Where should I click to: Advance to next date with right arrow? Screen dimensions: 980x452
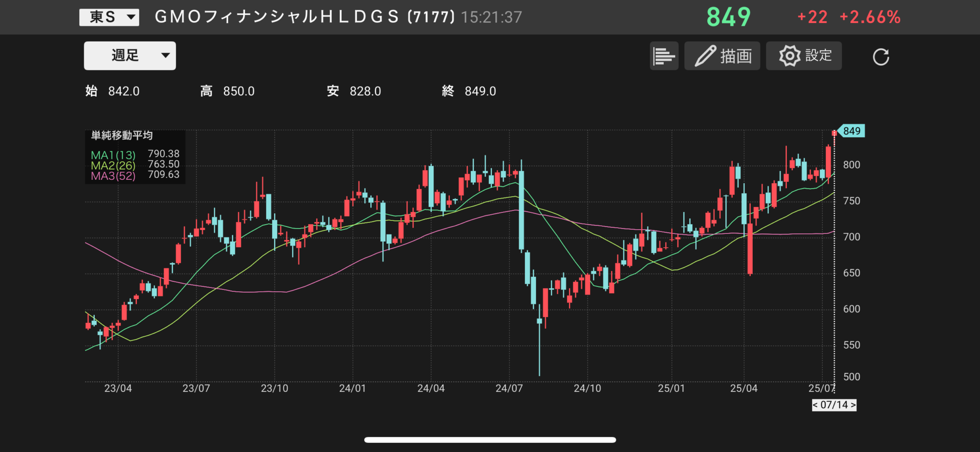(x=853, y=406)
